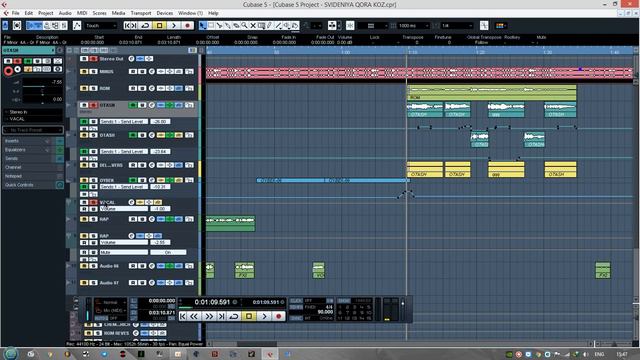Open the VACAL output routing

[x=33, y=119]
